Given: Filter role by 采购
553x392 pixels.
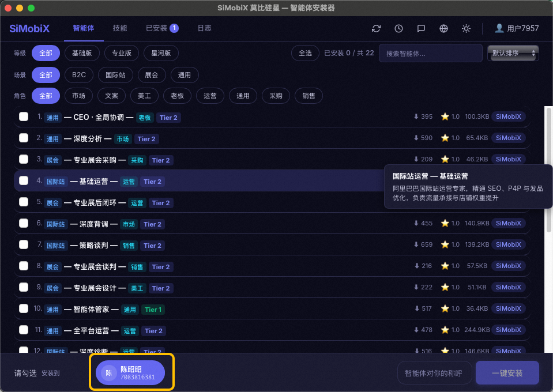Looking at the screenshot, I should point(276,96).
